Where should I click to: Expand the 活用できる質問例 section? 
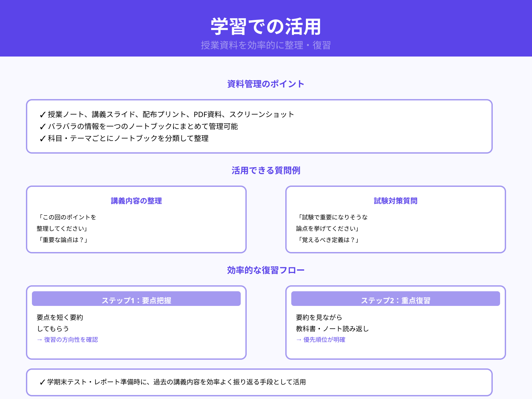tap(266, 171)
